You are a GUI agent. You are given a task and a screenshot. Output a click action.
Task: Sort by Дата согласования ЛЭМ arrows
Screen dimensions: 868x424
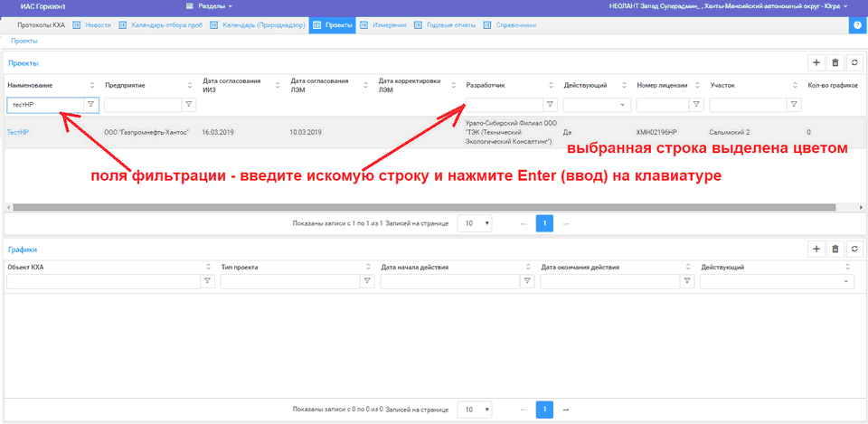(x=366, y=85)
